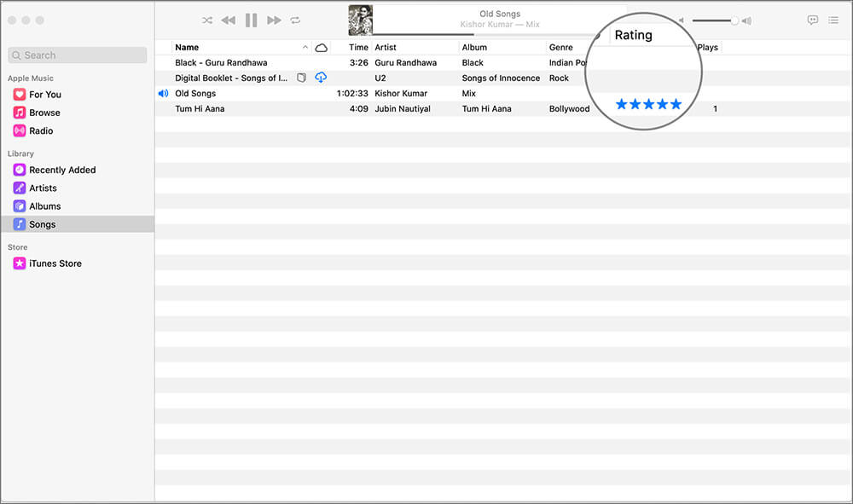Click the Old Songs album artwork
Screen dimensions: 853x504
tap(361, 20)
